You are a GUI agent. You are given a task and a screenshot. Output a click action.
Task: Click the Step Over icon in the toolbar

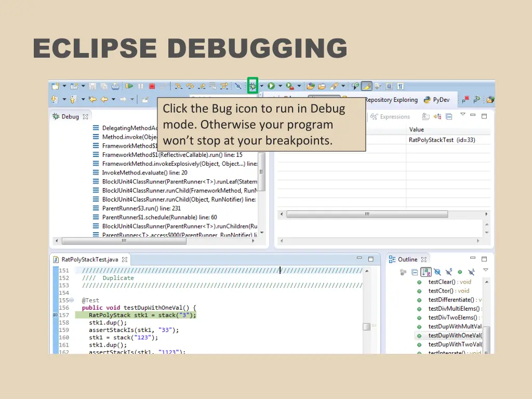191,86
